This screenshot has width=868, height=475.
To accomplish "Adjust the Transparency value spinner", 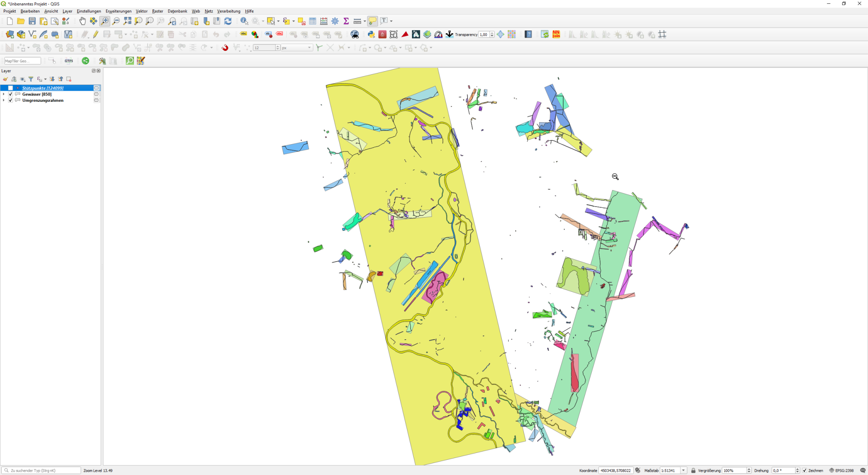I will point(491,34).
